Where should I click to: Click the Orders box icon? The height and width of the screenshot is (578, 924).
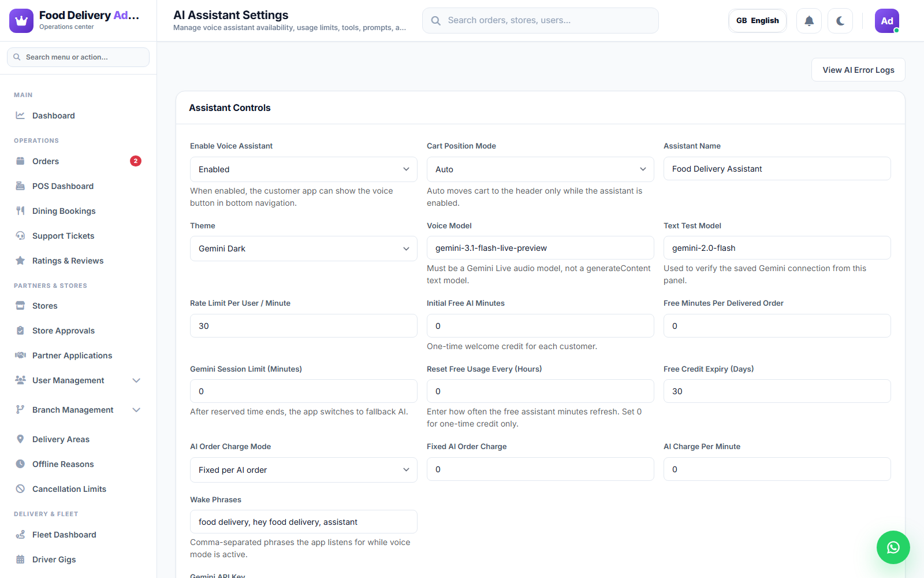(20, 161)
